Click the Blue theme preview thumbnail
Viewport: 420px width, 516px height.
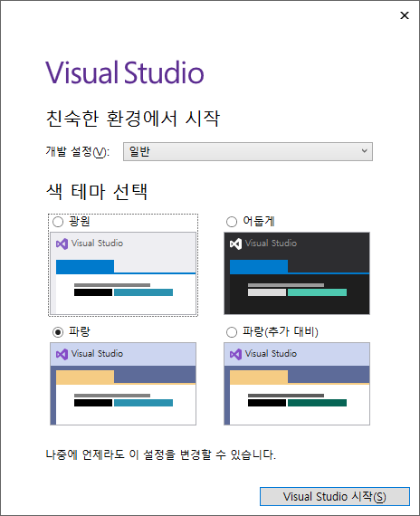coord(123,384)
